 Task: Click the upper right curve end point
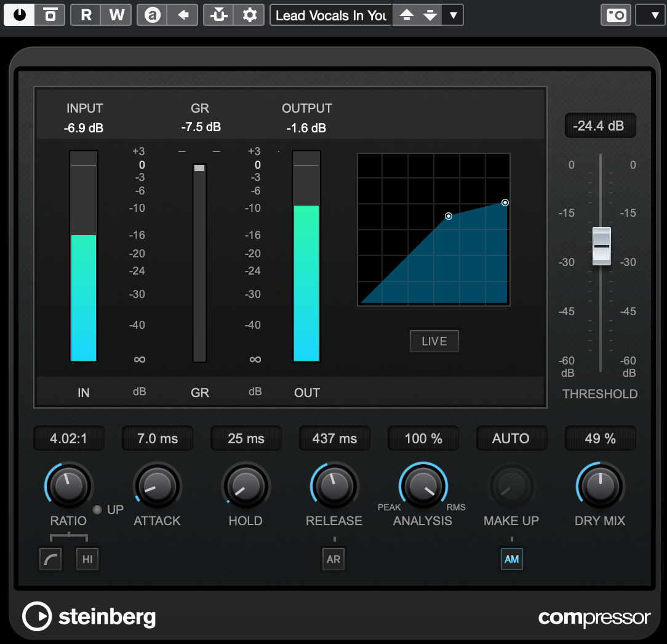click(x=505, y=203)
